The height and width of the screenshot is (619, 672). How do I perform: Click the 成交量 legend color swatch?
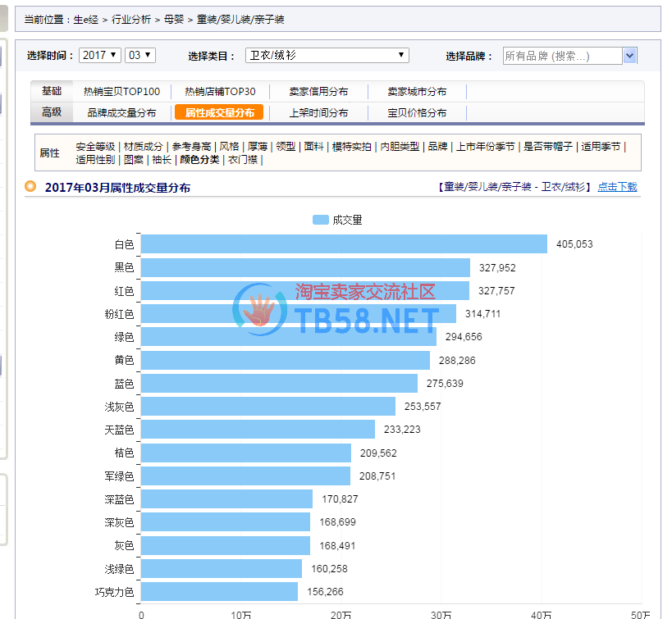[320, 220]
